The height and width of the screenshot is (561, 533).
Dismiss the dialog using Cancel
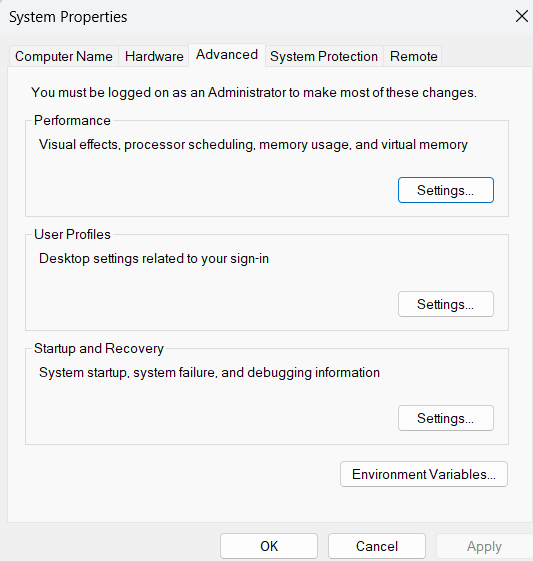click(x=377, y=546)
